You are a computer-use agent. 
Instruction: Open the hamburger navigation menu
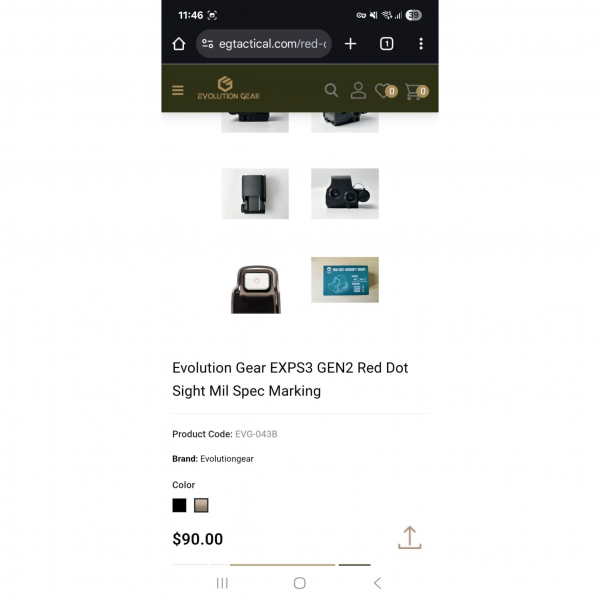pyautogui.click(x=178, y=91)
